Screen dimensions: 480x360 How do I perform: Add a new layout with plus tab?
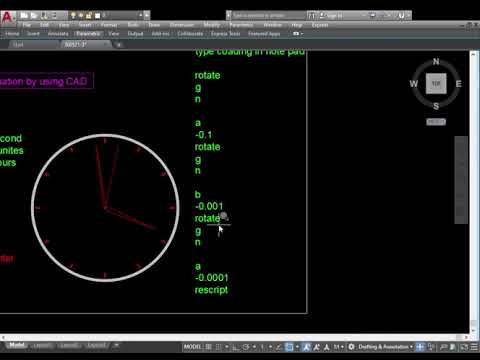(x=117, y=345)
